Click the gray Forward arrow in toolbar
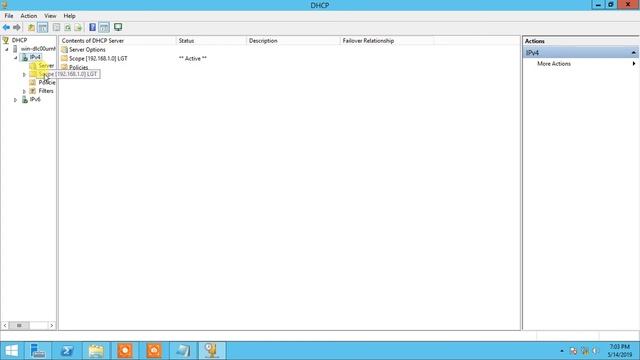The image size is (640, 360). point(17,27)
